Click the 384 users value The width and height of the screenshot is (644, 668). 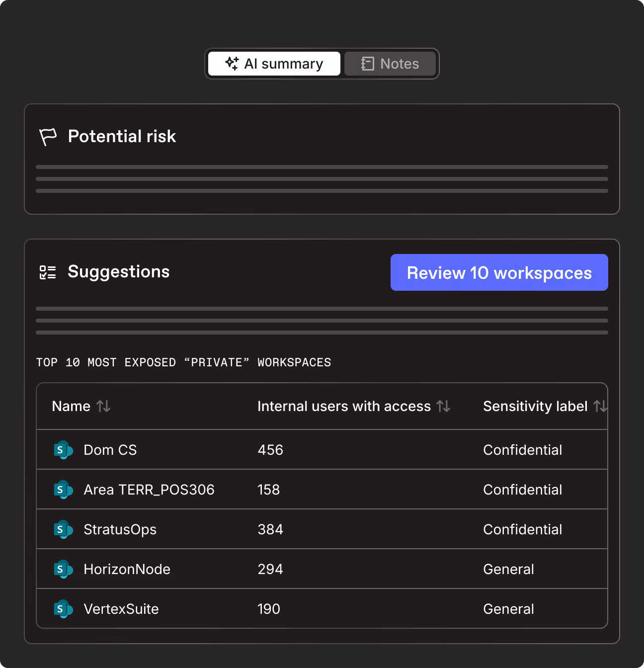click(270, 529)
